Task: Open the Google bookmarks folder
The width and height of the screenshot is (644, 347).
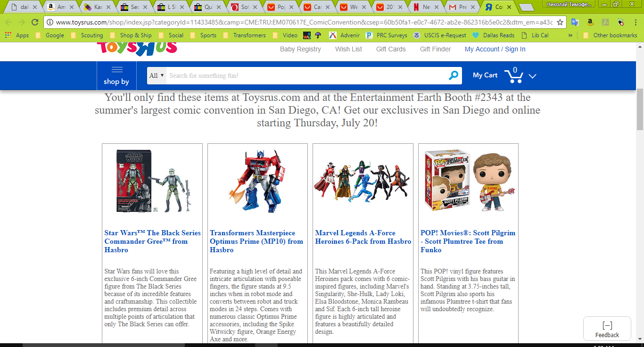Action: (x=50, y=35)
